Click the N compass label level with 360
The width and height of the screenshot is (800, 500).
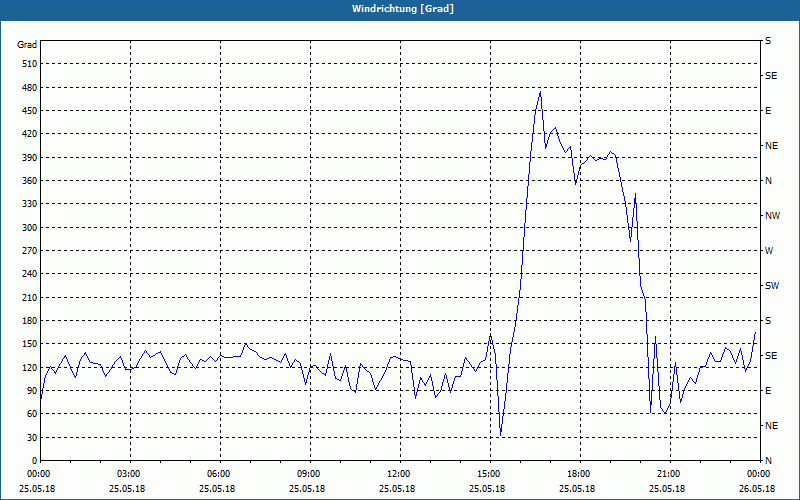point(768,181)
